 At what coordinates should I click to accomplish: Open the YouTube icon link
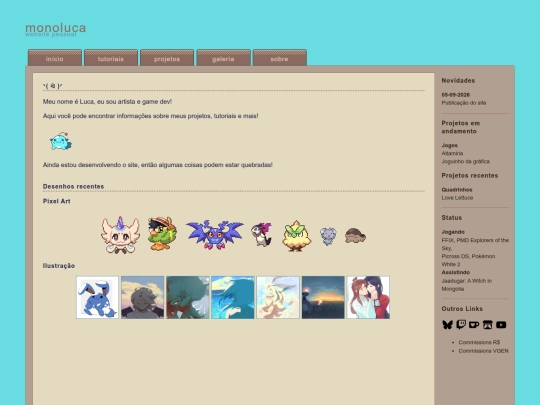(x=501, y=325)
